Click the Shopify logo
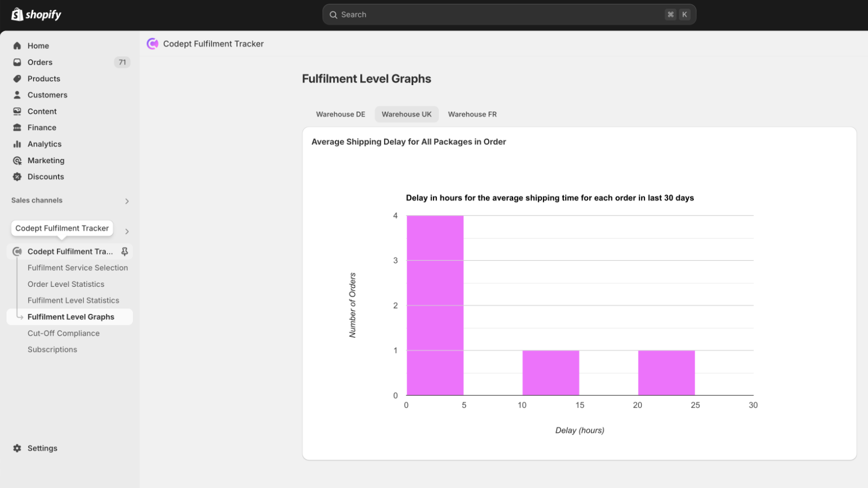 tap(35, 15)
